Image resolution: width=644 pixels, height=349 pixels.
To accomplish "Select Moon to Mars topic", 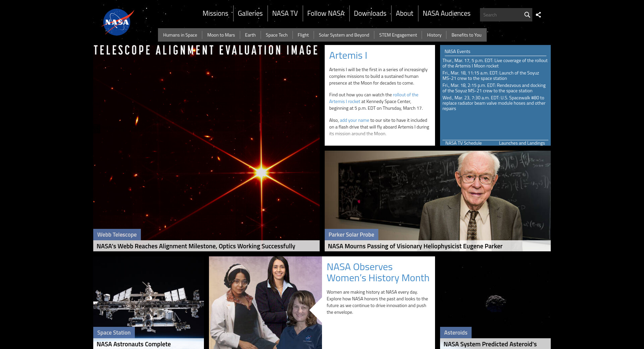I will 221,35.
